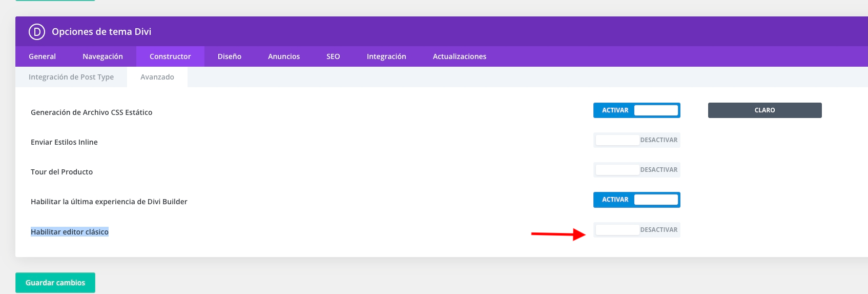Switch to Integración de Post Type subtab
Screen dimensions: 868x294
click(x=71, y=77)
